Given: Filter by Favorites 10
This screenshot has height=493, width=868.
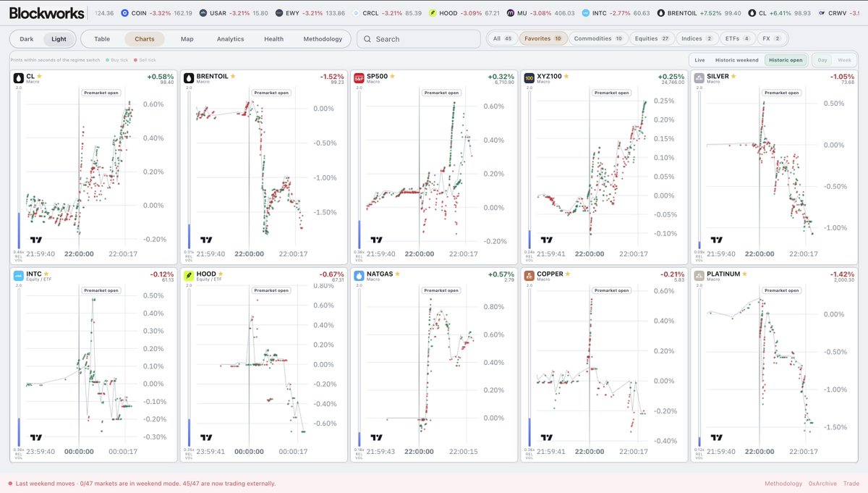Looking at the screenshot, I should click(x=543, y=39).
